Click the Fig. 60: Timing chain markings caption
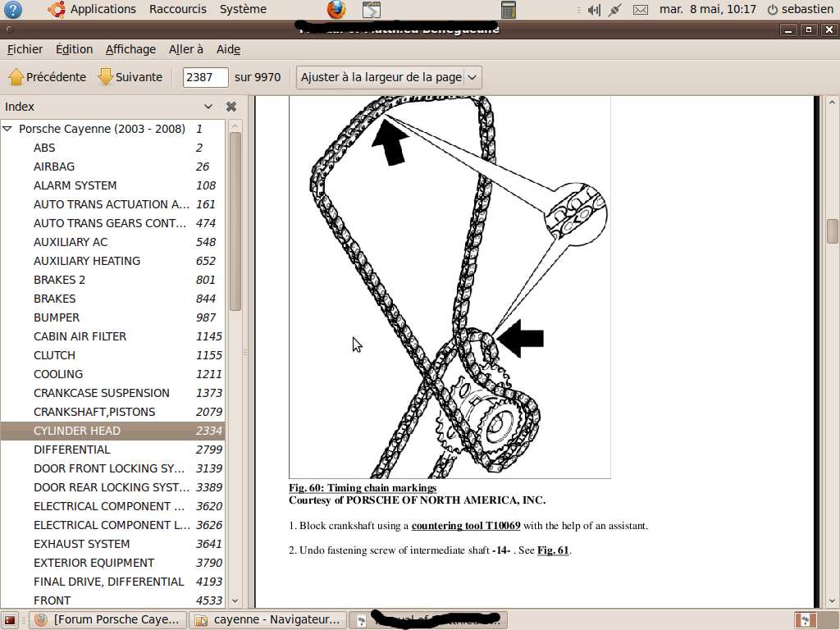 pyautogui.click(x=363, y=488)
